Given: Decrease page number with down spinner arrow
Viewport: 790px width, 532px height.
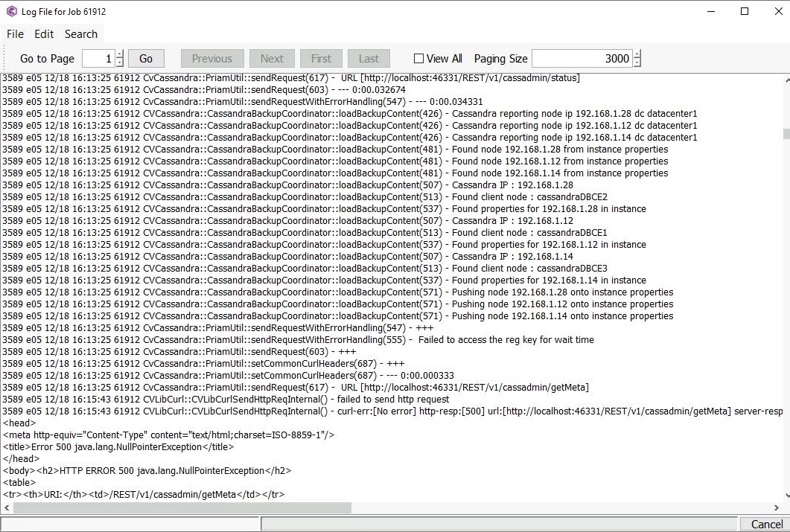Looking at the screenshot, I should [x=119, y=63].
